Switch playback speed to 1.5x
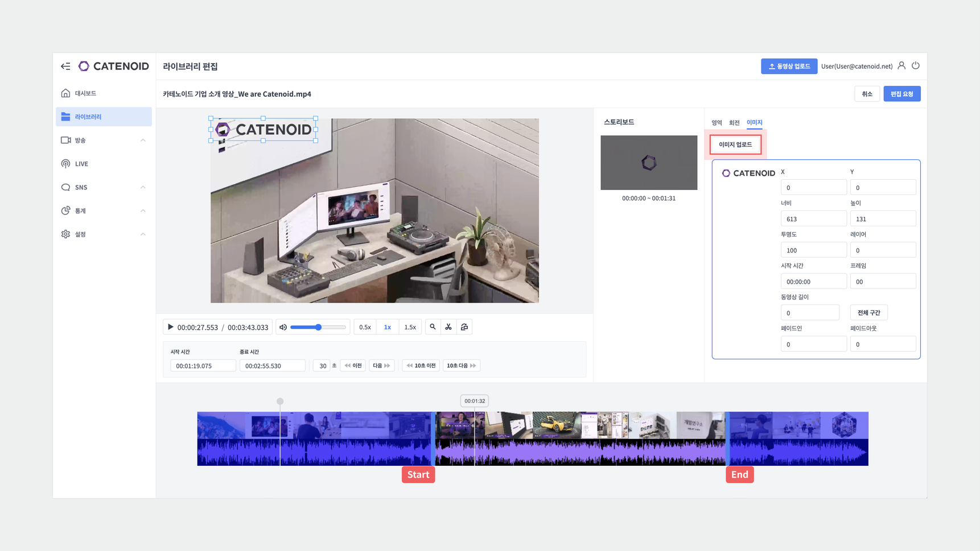Screen dimensions: 980x551 point(410,327)
